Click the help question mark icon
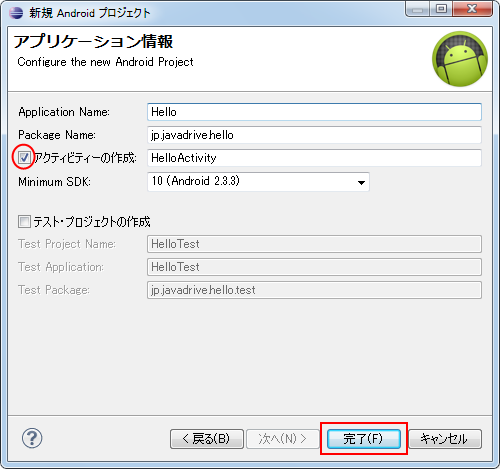 pyautogui.click(x=32, y=438)
